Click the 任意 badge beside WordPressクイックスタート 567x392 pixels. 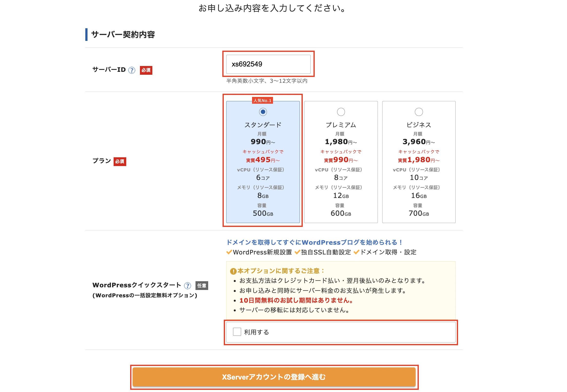click(x=202, y=286)
